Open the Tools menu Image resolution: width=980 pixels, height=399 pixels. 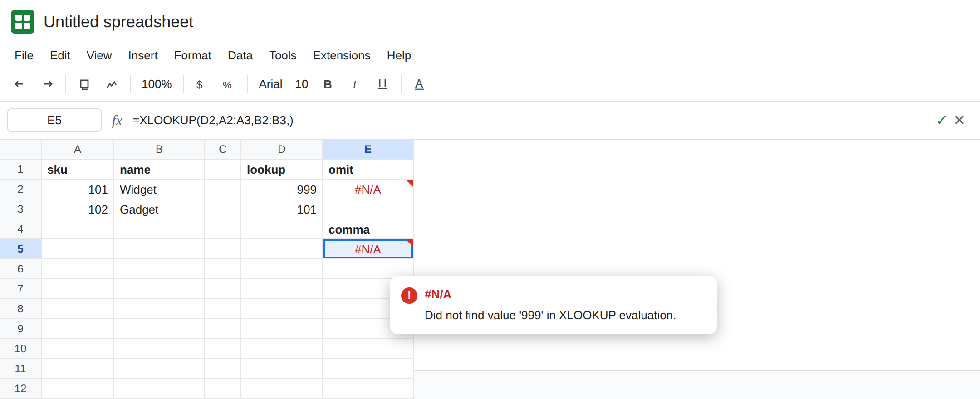click(283, 55)
